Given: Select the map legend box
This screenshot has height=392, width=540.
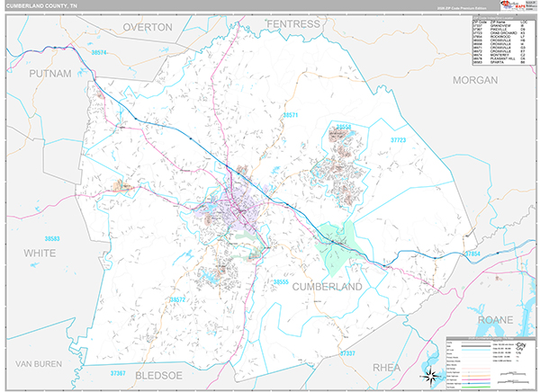Looking at the screenshot, I should (x=490, y=360).
